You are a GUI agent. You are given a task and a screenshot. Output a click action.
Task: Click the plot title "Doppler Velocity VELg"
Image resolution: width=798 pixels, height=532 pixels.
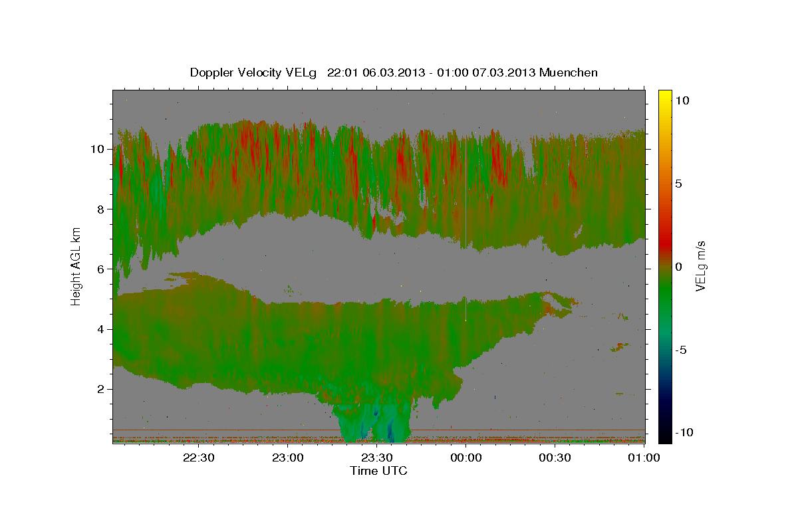click(x=254, y=72)
